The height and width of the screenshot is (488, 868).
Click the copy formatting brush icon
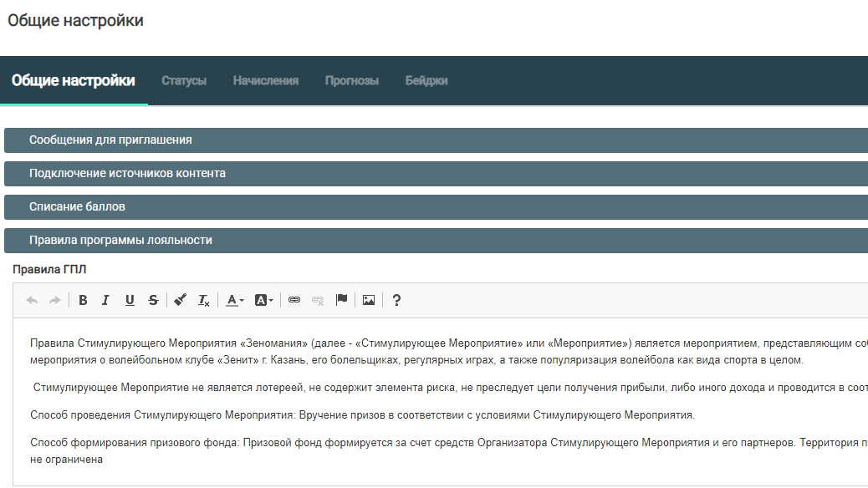(x=180, y=301)
